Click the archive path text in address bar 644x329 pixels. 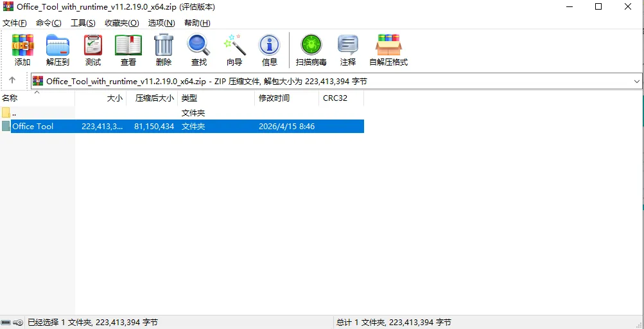[x=207, y=82]
